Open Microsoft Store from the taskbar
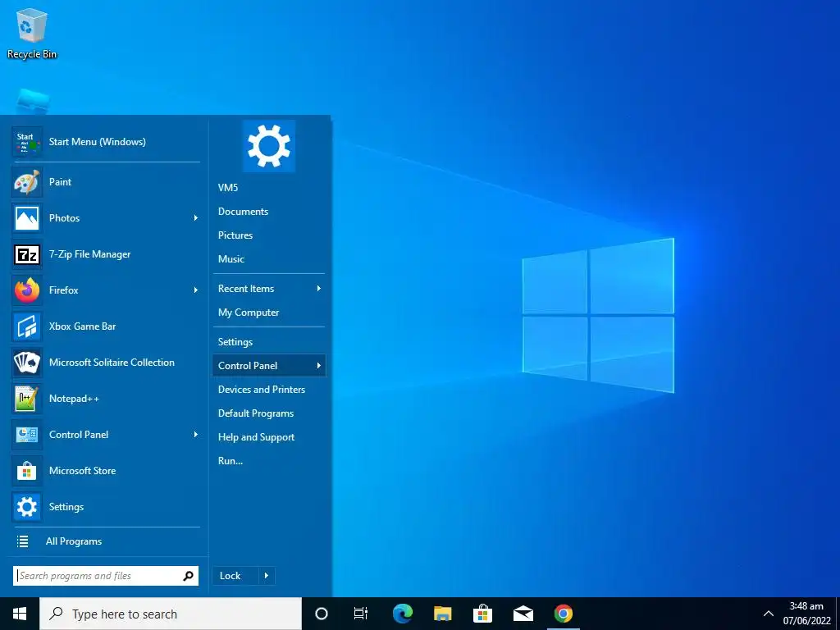The width and height of the screenshot is (840, 630). coord(482,614)
